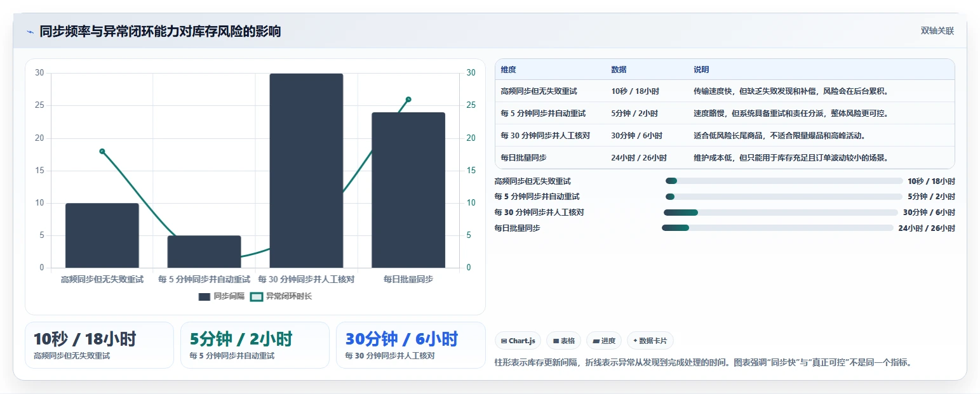This screenshot has height=394, width=980.
Task: Click table row name 每 5 分钟同步并自动重试
Action: (543, 114)
